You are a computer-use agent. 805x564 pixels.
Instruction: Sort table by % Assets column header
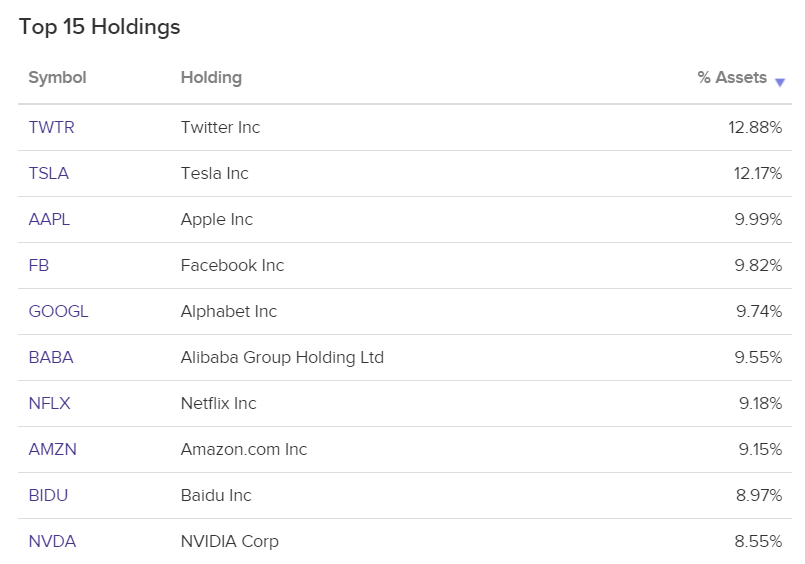tap(732, 77)
